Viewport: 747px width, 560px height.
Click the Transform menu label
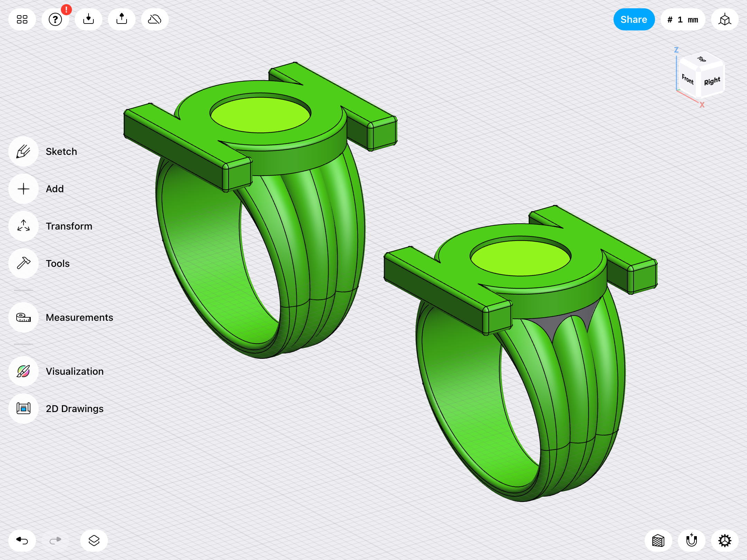(x=69, y=226)
